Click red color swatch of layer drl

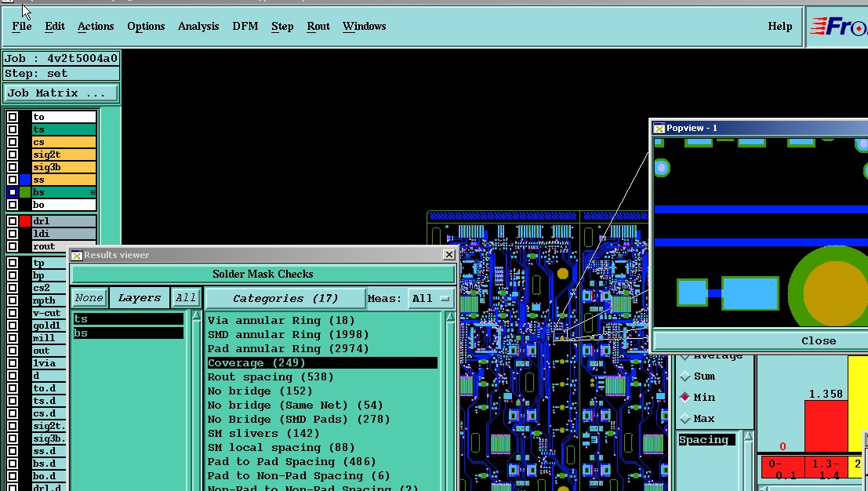tap(25, 221)
